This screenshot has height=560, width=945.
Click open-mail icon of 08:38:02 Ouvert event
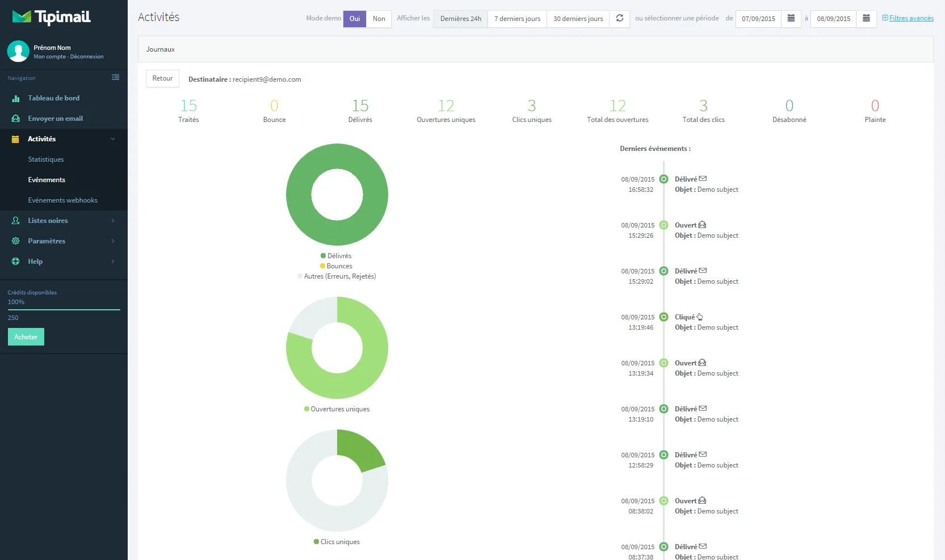coord(702,500)
